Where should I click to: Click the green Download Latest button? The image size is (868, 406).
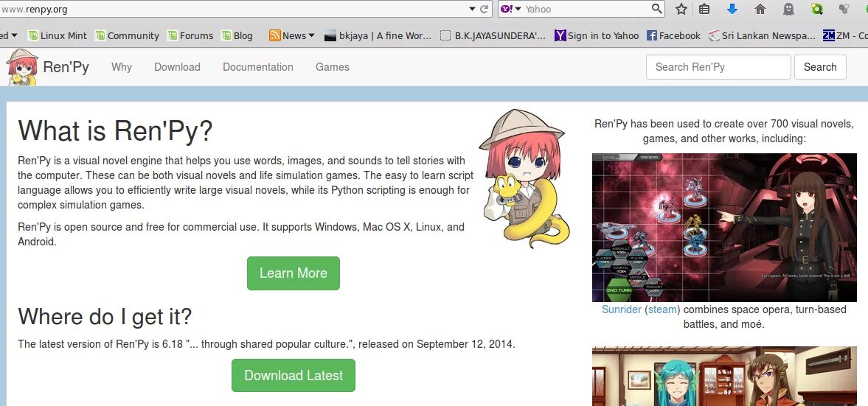[x=294, y=376]
